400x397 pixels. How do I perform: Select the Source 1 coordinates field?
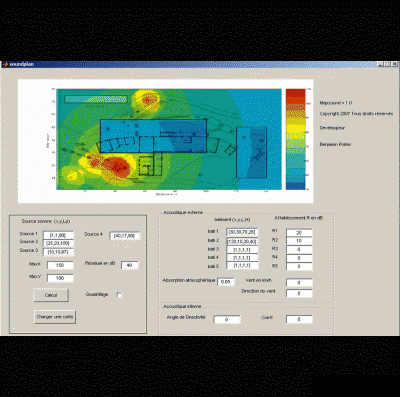(x=58, y=235)
